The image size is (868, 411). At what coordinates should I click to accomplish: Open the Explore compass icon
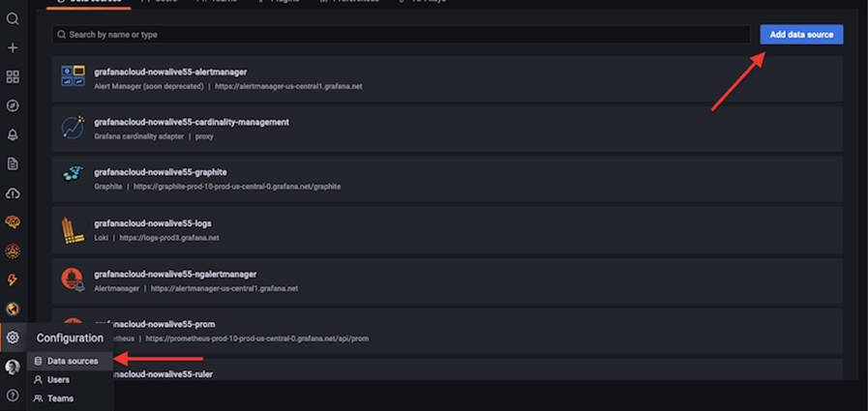tap(13, 106)
